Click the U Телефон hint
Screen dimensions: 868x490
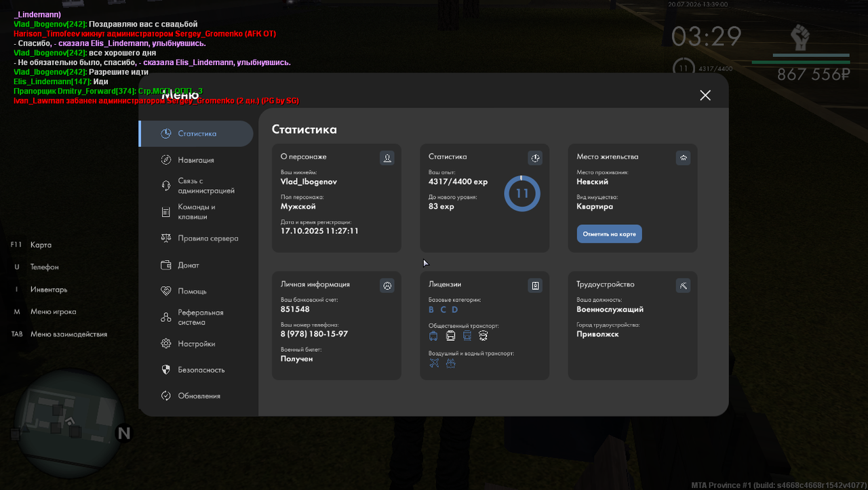tap(37, 267)
